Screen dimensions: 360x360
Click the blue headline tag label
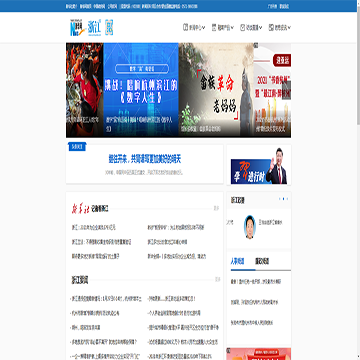click(77, 147)
